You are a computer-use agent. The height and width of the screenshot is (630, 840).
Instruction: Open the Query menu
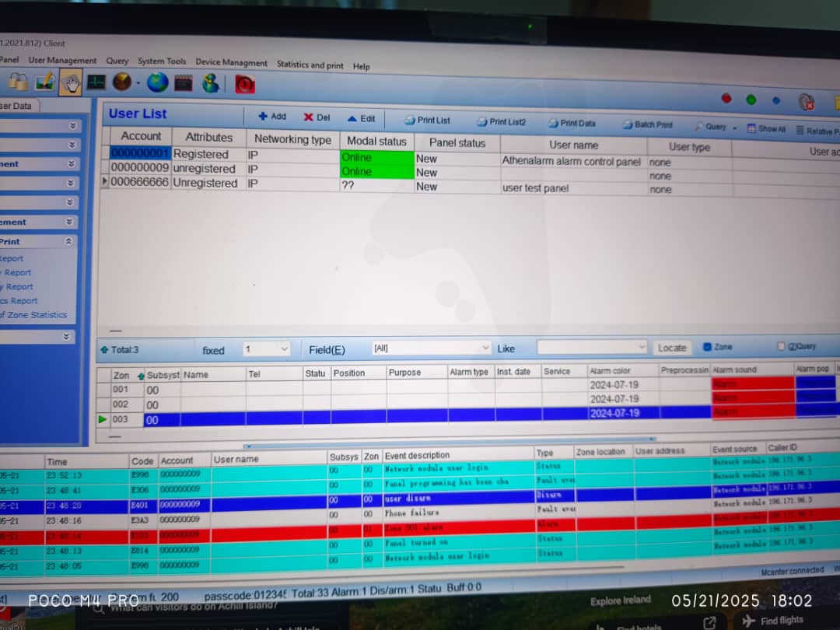[x=117, y=61]
